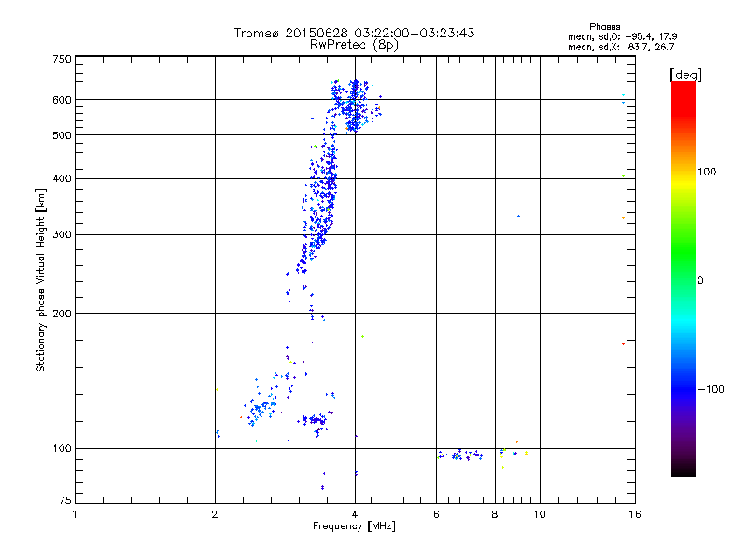Screen dimensions: 747x560
Task: Click the x-axis tick label '8'
Action: [x=495, y=514]
